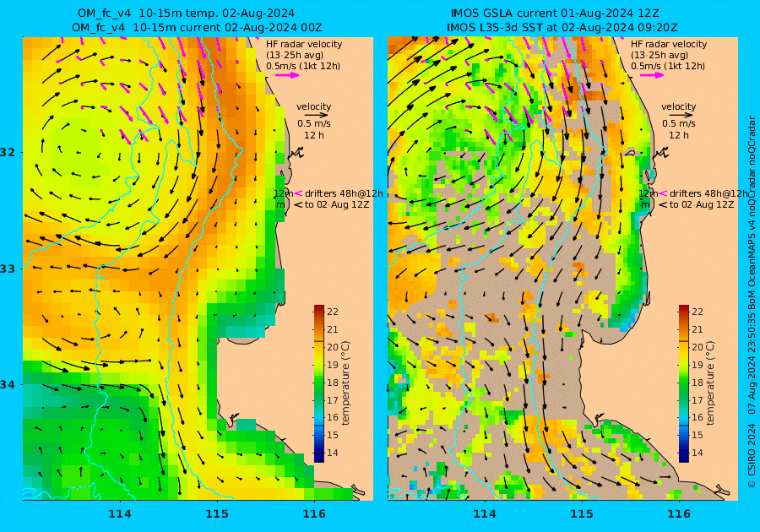Click the magenta HF radar arrow in left legend
Image resolution: width=760 pixels, height=532 pixels.
[x=287, y=75]
